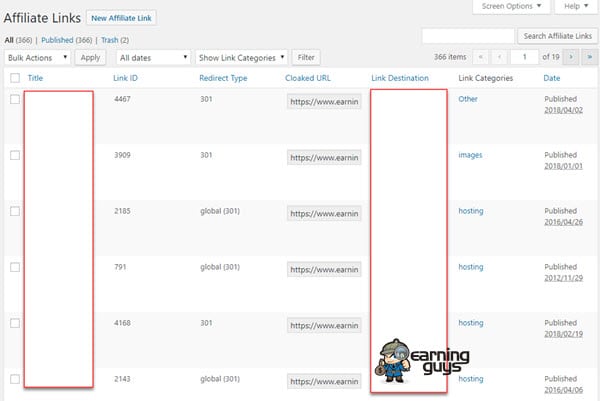Focus the affiliate links search field
This screenshot has width=600, height=401.
[468, 36]
